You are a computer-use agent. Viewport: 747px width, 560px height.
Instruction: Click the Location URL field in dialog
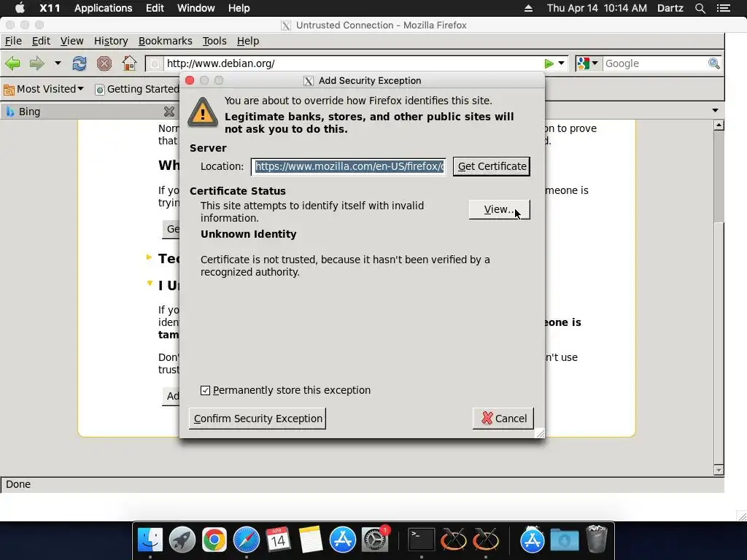pos(349,166)
